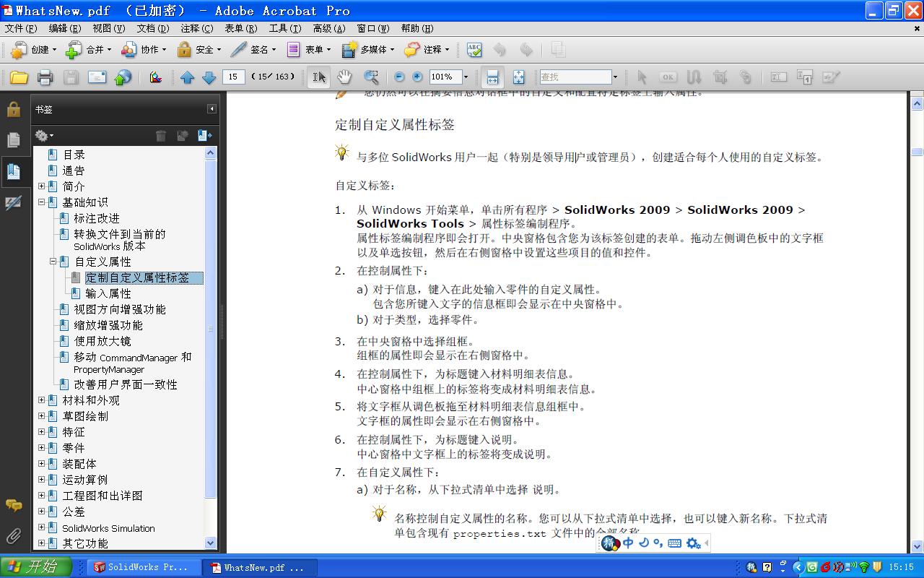Open the 签名 (Sign) toolbar dropdown
This screenshot has height=578, width=924.
tap(253, 50)
